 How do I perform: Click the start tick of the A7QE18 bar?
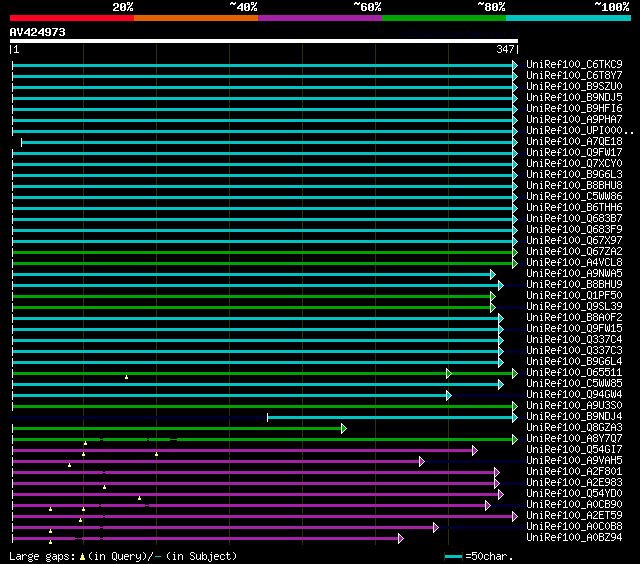[x=22, y=142]
